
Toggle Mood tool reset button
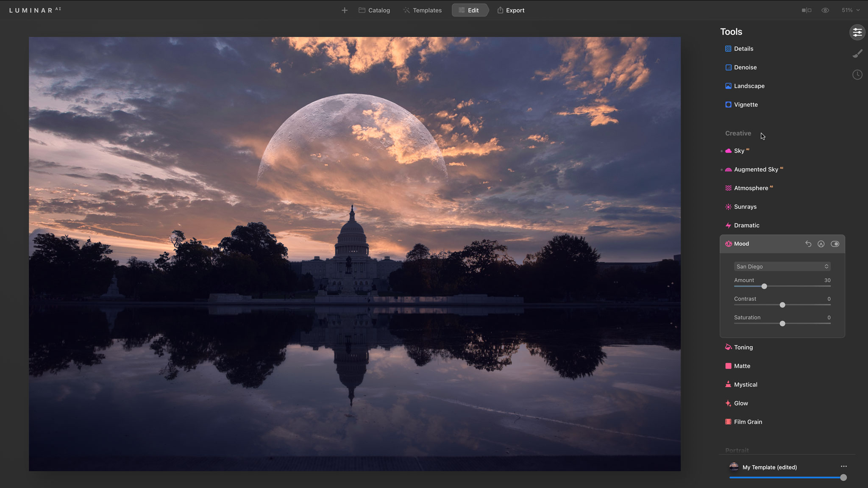(808, 244)
